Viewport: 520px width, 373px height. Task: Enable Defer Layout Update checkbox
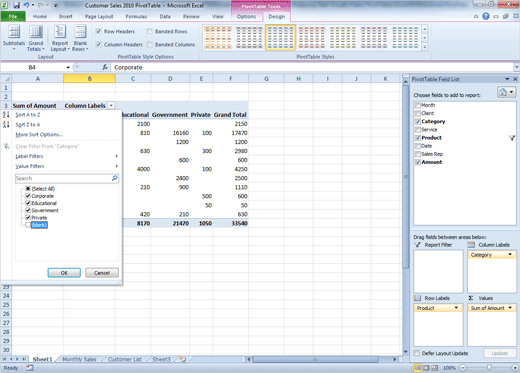click(417, 353)
